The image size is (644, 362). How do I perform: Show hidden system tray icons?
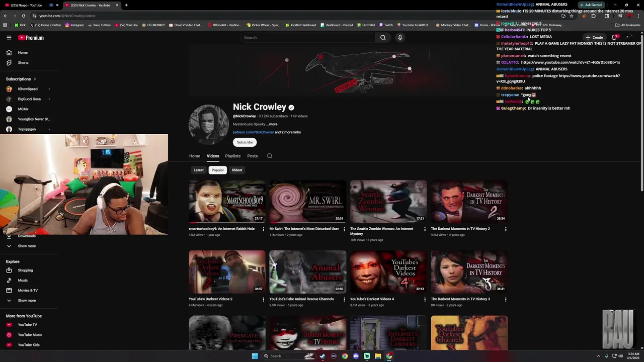click(x=599, y=356)
